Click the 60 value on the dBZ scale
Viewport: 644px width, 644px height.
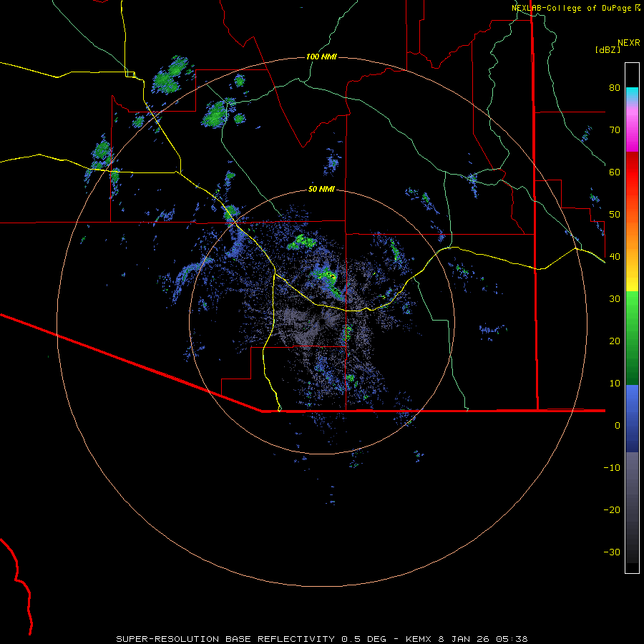click(615, 172)
